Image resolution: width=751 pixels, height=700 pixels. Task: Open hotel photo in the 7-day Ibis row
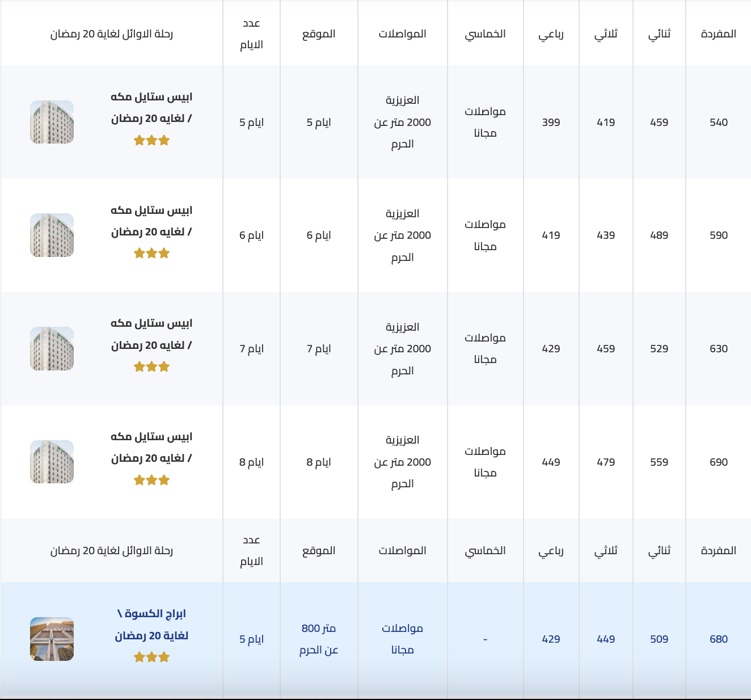52,348
